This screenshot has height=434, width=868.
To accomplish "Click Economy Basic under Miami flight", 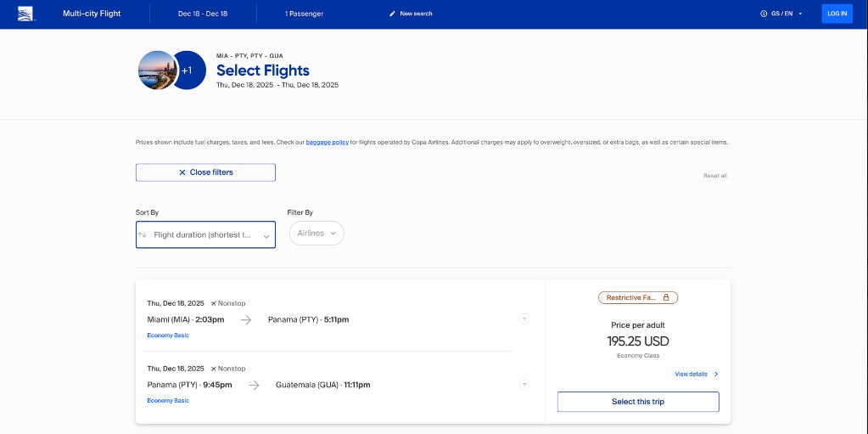I will tap(168, 335).
